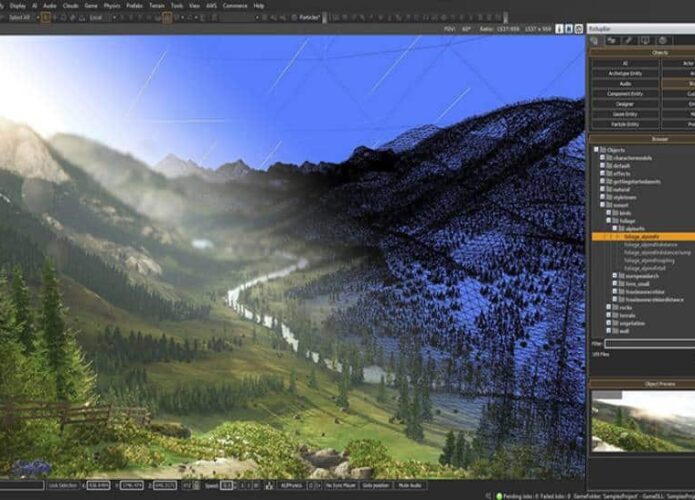This screenshot has width=695, height=500.
Task: Expand the effects folder in browser
Action: [602, 174]
